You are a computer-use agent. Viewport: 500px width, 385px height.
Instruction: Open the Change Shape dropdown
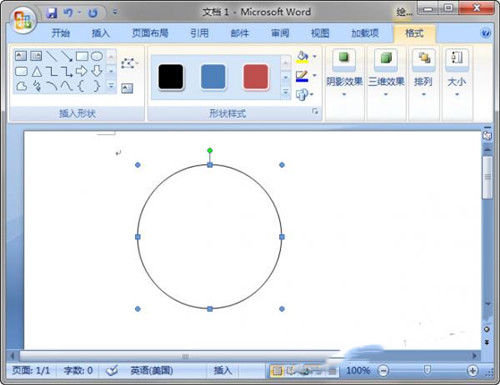[x=304, y=95]
